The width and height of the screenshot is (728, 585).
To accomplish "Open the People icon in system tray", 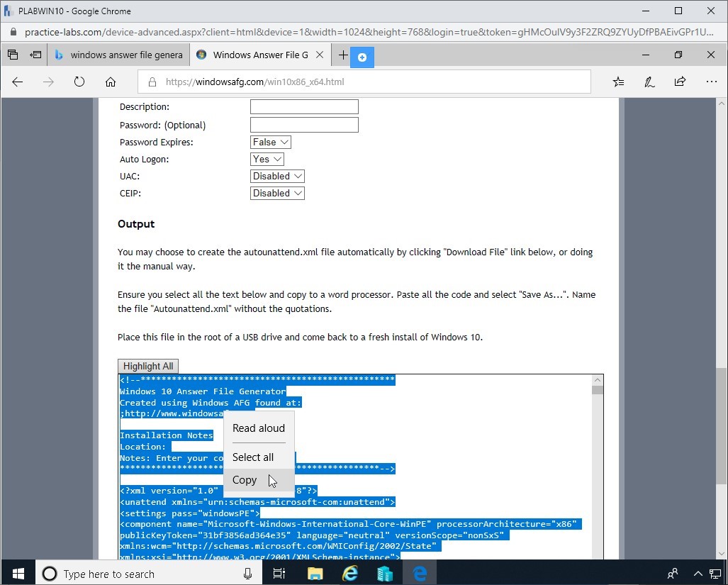I will (x=672, y=574).
